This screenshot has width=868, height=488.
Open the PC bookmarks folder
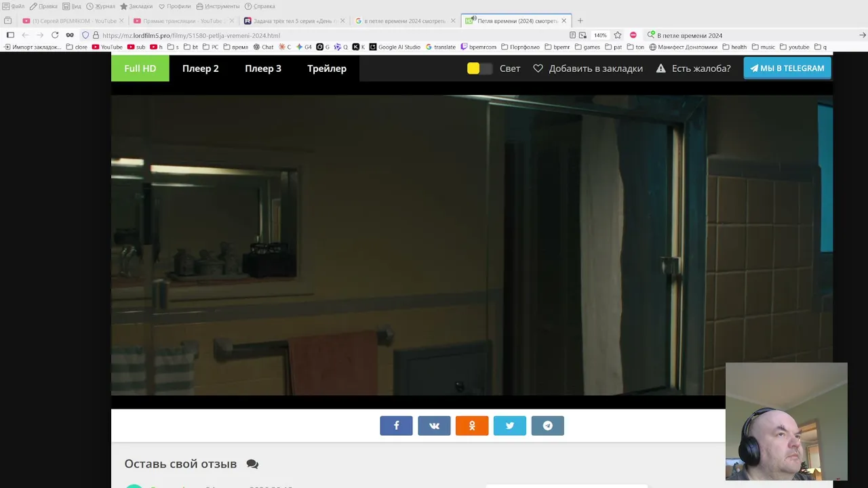click(210, 47)
